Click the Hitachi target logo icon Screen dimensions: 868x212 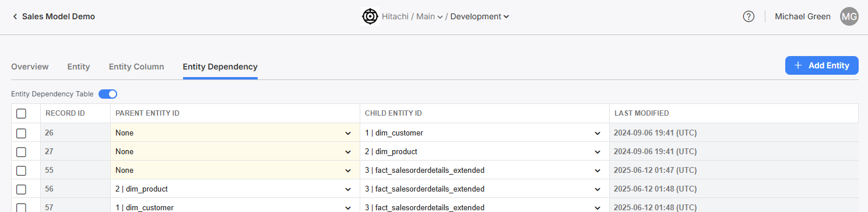click(370, 16)
